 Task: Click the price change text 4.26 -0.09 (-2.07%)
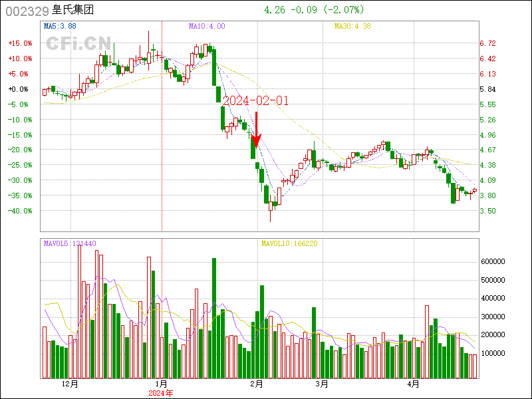[x=314, y=10]
